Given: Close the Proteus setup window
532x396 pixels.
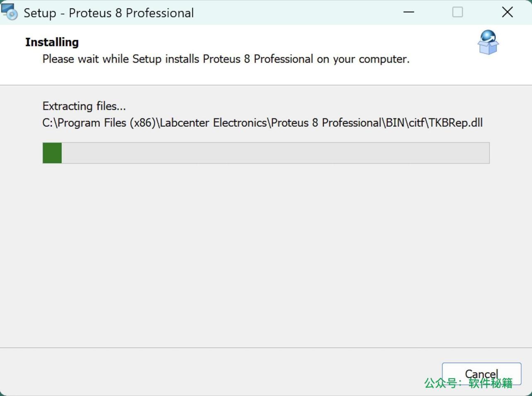Looking at the screenshot, I should point(508,12).
